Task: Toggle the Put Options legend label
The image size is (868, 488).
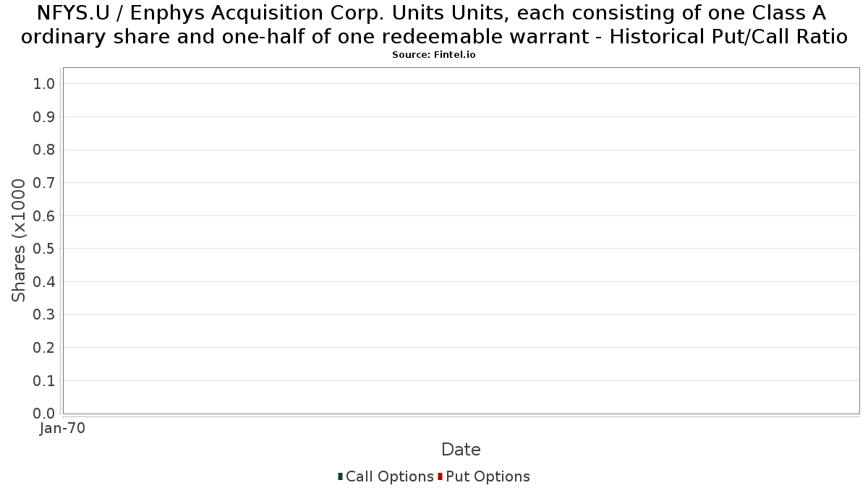Action: point(488,476)
